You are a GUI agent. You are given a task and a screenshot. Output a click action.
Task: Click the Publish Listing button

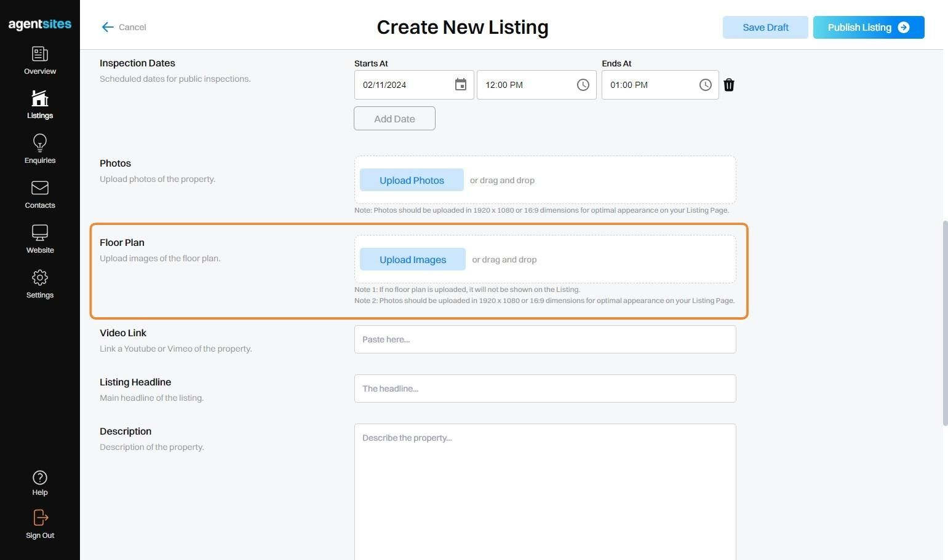point(869,27)
